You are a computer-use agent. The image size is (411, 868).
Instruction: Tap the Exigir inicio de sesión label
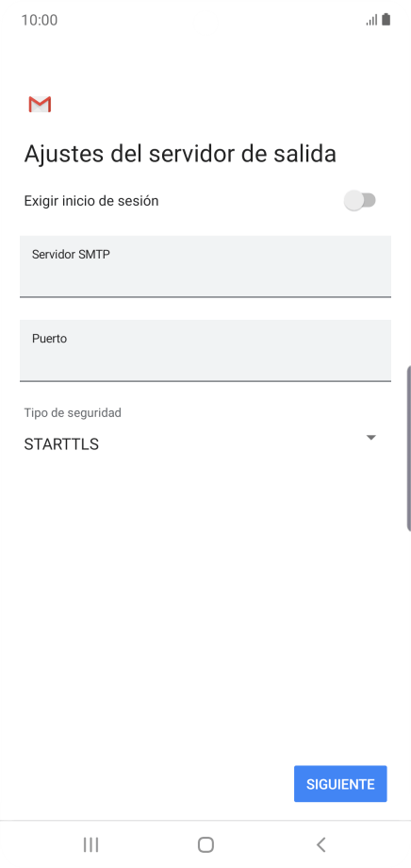coord(91,201)
